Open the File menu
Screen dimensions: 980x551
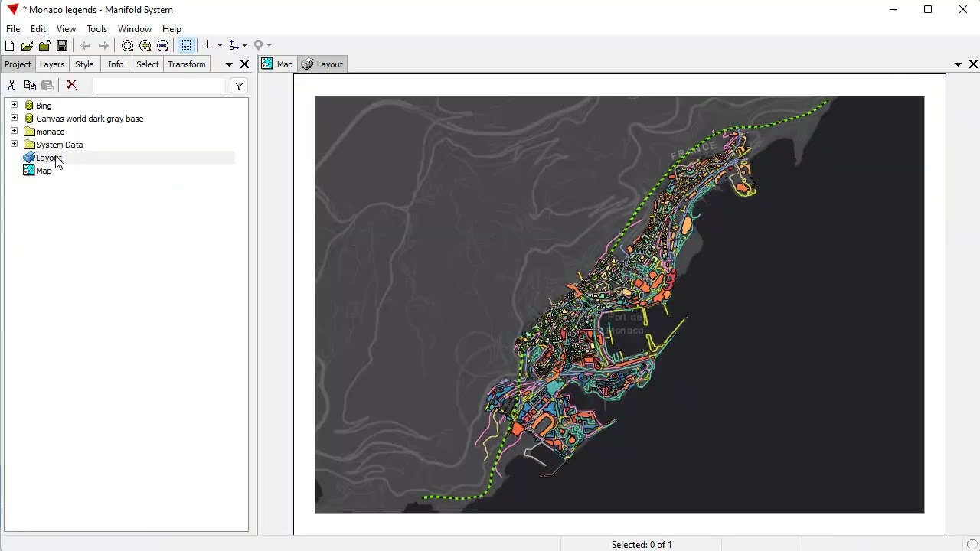tap(13, 28)
